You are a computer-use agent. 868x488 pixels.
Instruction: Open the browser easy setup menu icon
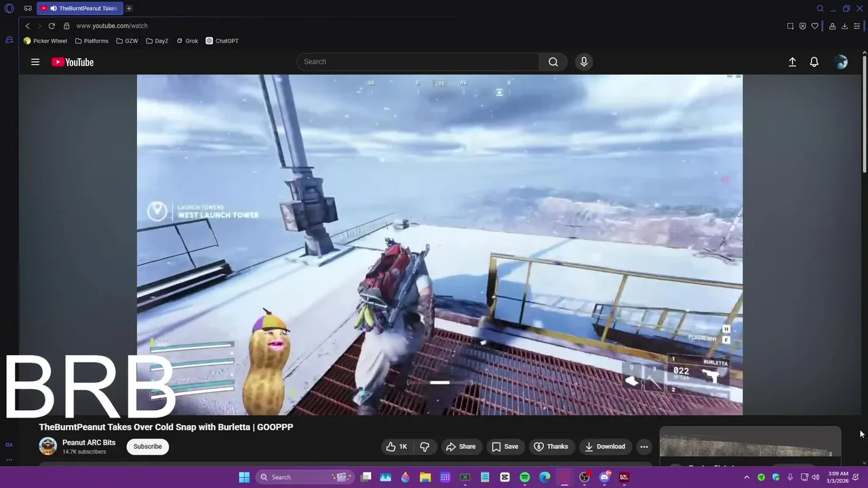coord(857,26)
